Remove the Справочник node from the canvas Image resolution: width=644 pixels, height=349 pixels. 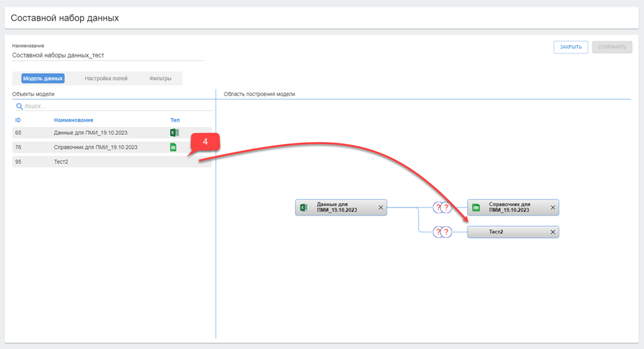click(553, 208)
